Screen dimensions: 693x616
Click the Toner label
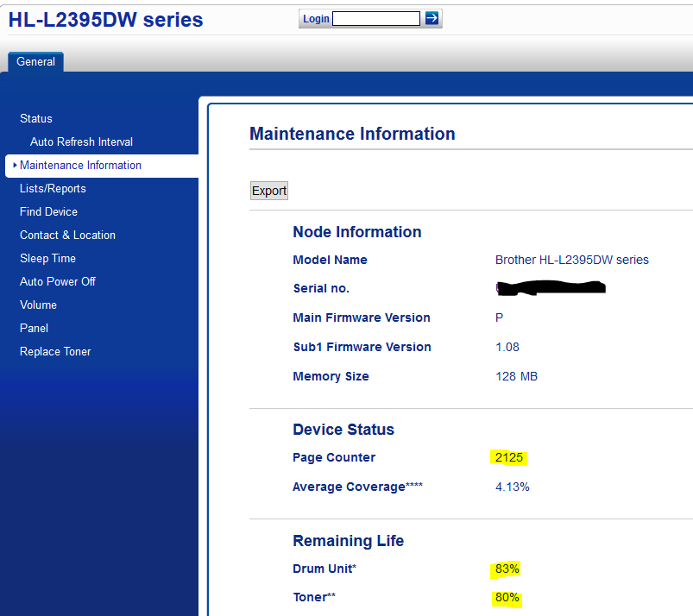(314, 597)
